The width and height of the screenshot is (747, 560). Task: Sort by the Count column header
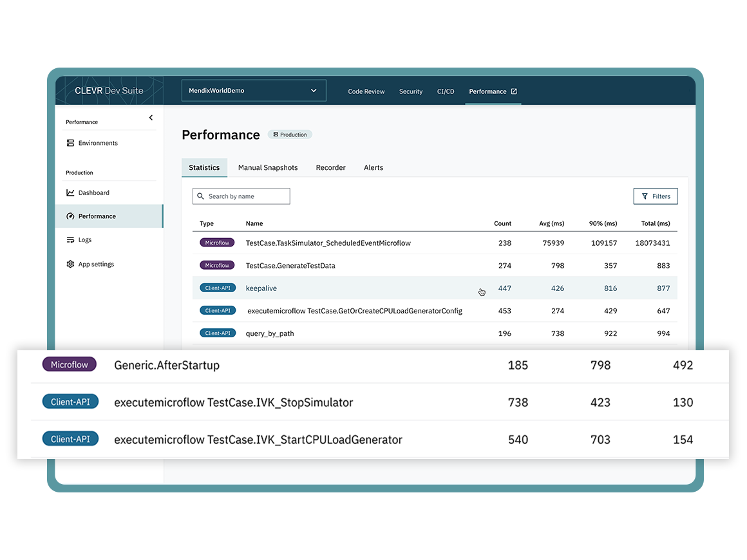point(502,223)
